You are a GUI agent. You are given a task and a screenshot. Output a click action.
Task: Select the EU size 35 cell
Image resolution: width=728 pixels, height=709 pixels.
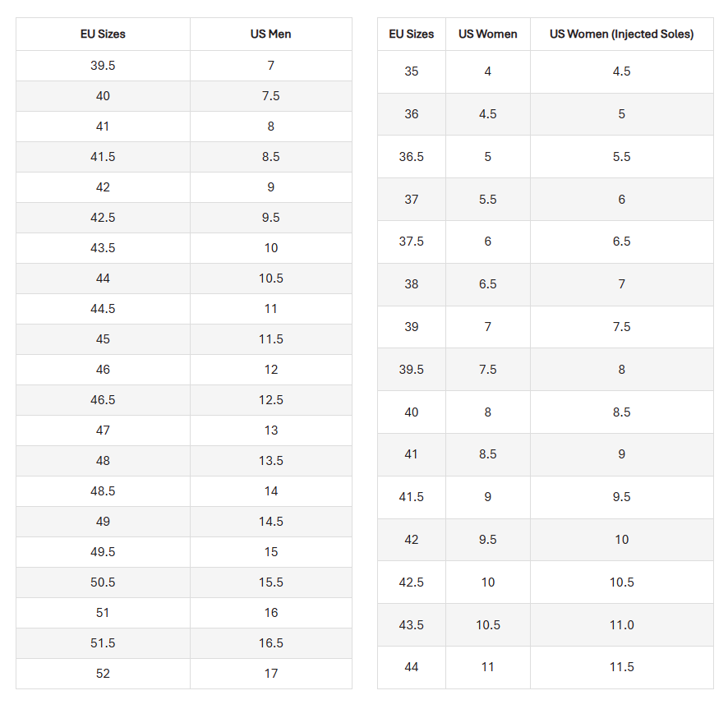pos(411,71)
